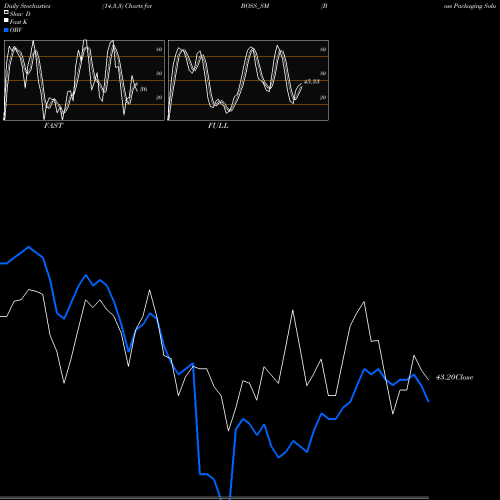
Task: Click the '36' value in FAST chart
Action: coord(143,89)
